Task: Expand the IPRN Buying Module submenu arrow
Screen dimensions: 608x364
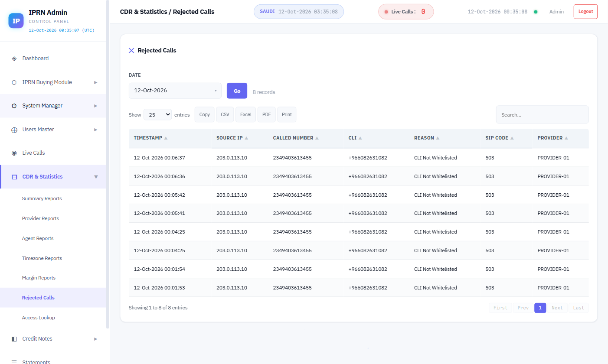Action: pos(96,82)
